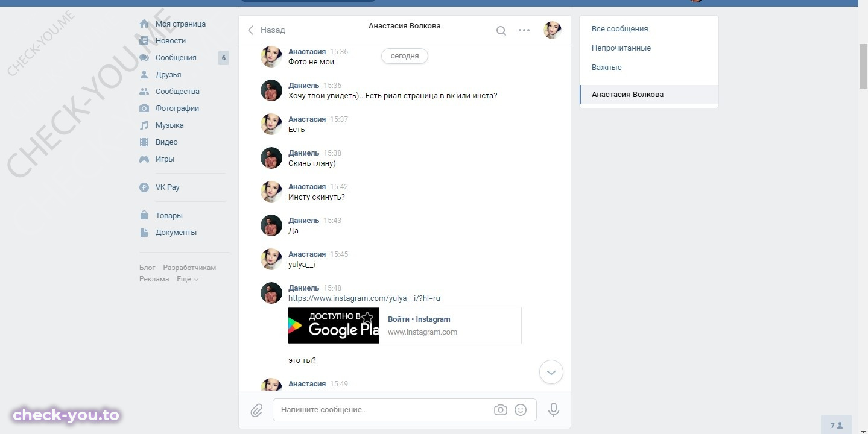The width and height of the screenshot is (868, 434).
Task: Click the Товары shopping bag icon
Action: click(144, 215)
